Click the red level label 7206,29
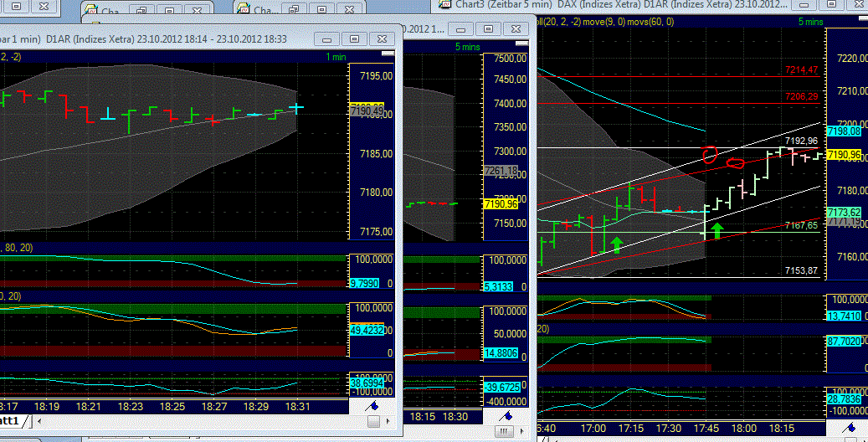Image resolution: width=868 pixels, height=442 pixels. coord(802,96)
